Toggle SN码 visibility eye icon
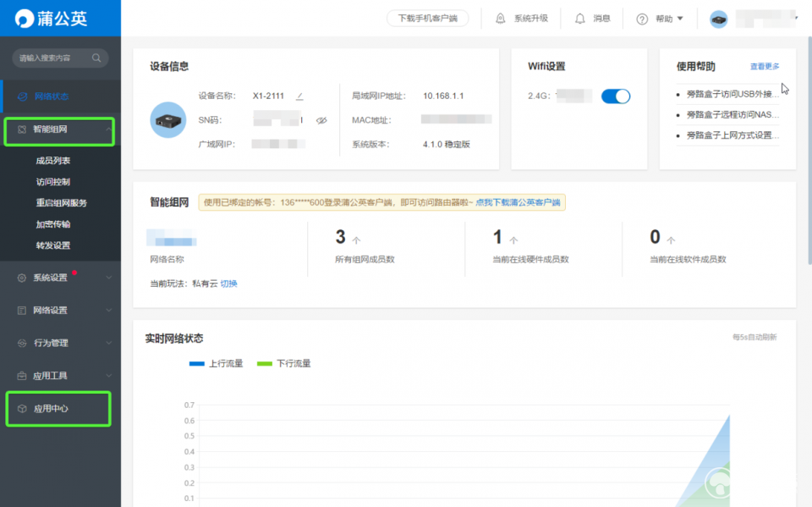This screenshot has width=812, height=507. [x=321, y=120]
